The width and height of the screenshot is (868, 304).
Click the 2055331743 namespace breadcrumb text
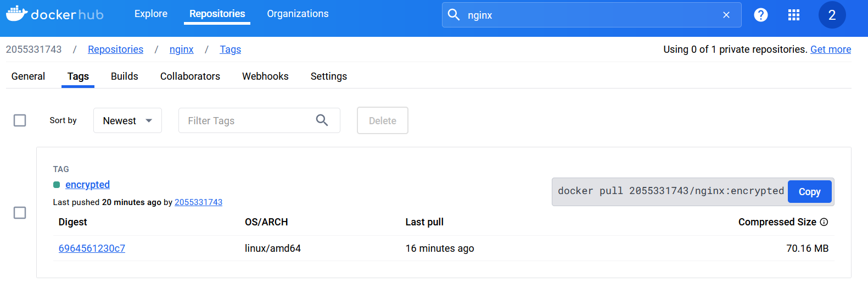(x=33, y=49)
